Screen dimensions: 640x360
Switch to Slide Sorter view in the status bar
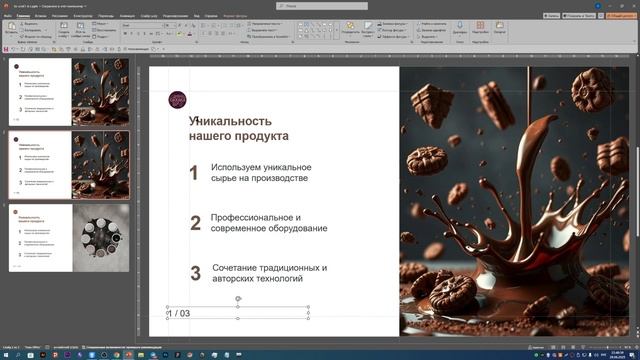click(563, 347)
